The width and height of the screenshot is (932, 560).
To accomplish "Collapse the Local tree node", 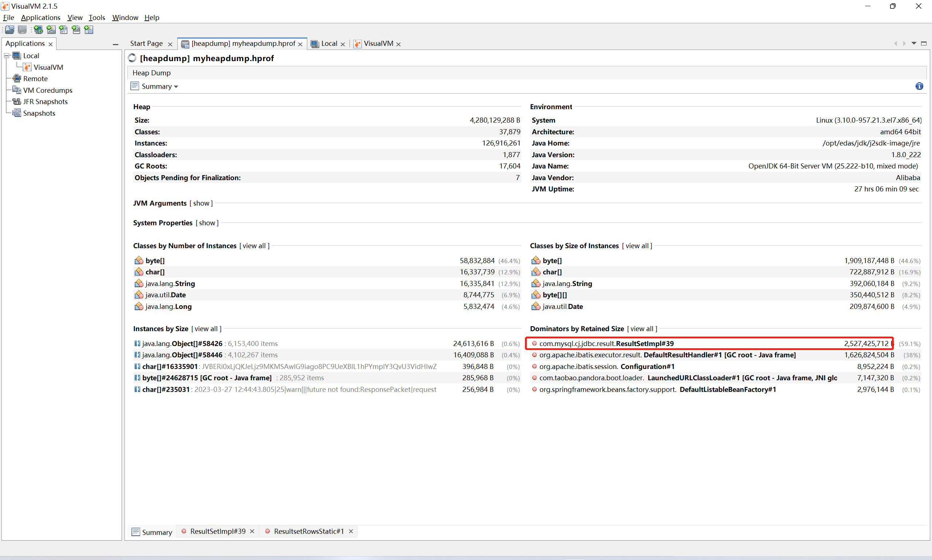I will (7, 56).
